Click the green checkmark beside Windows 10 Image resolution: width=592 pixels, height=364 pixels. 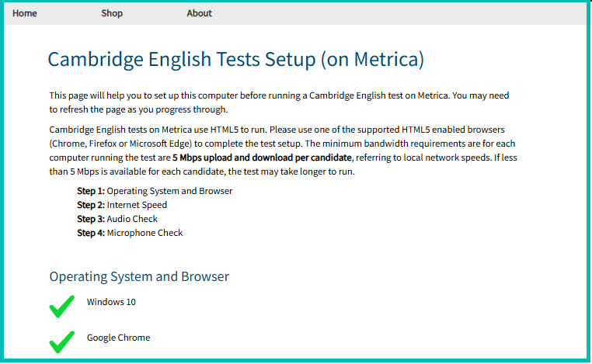62,306
